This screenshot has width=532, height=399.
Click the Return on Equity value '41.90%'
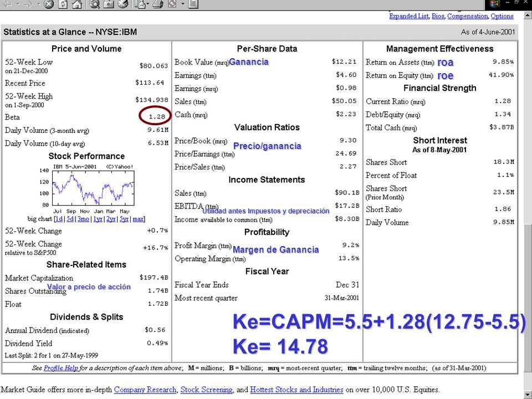pos(501,75)
